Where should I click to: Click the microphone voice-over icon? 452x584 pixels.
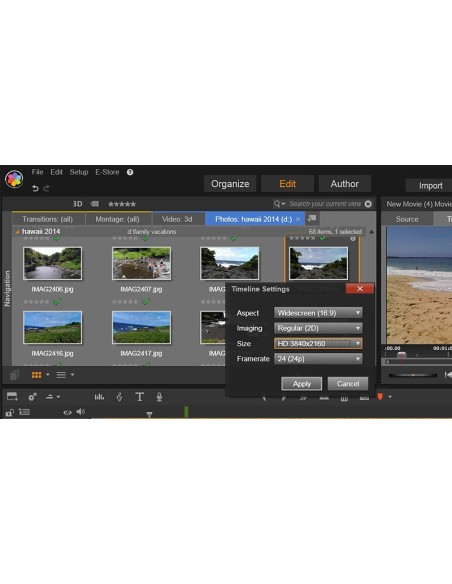point(159,397)
